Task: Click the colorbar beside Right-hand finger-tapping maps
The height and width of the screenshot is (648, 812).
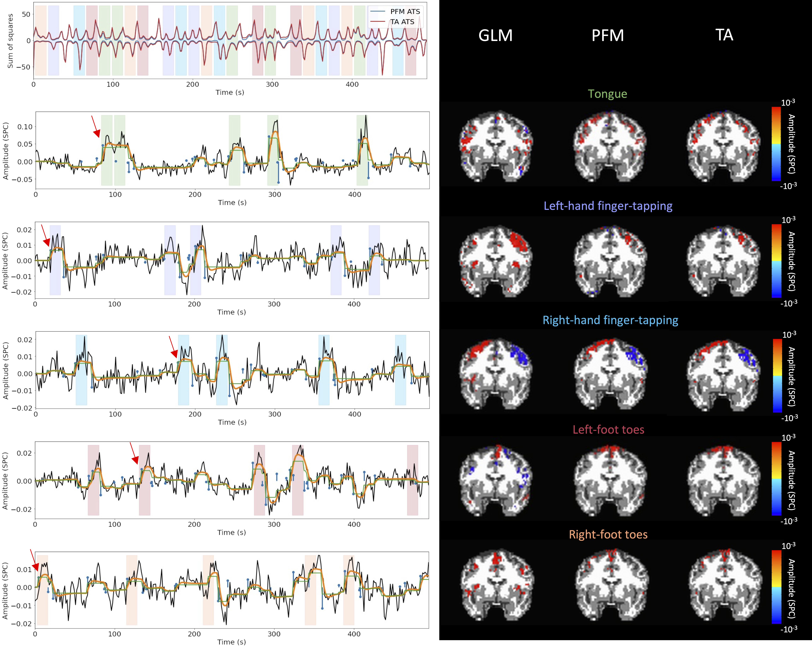Action: pyautogui.click(x=777, y=376)
